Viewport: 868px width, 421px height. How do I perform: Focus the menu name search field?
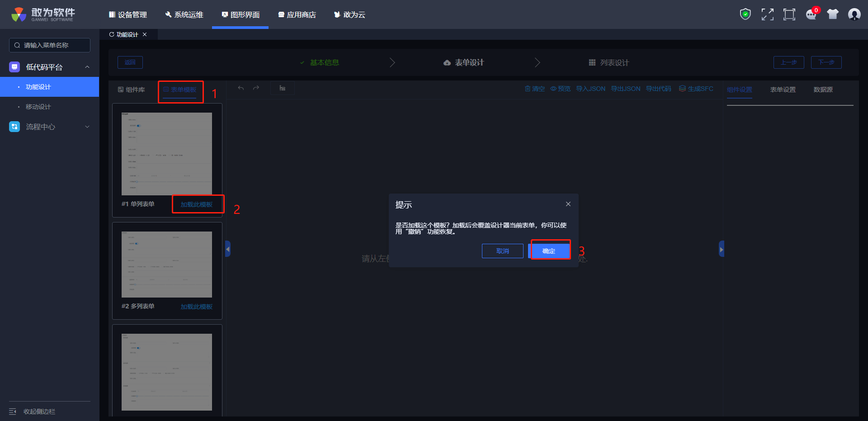pyautogui.click(x=50, y=45)
